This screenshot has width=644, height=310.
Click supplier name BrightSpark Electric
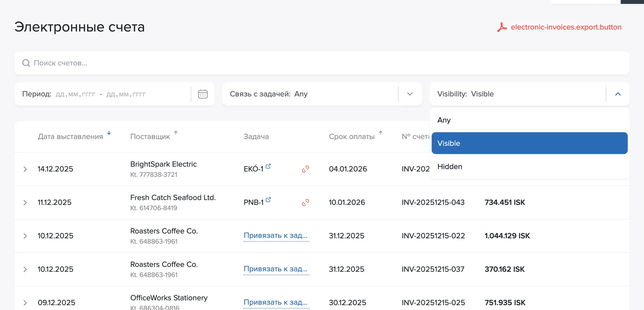(163, 164)
